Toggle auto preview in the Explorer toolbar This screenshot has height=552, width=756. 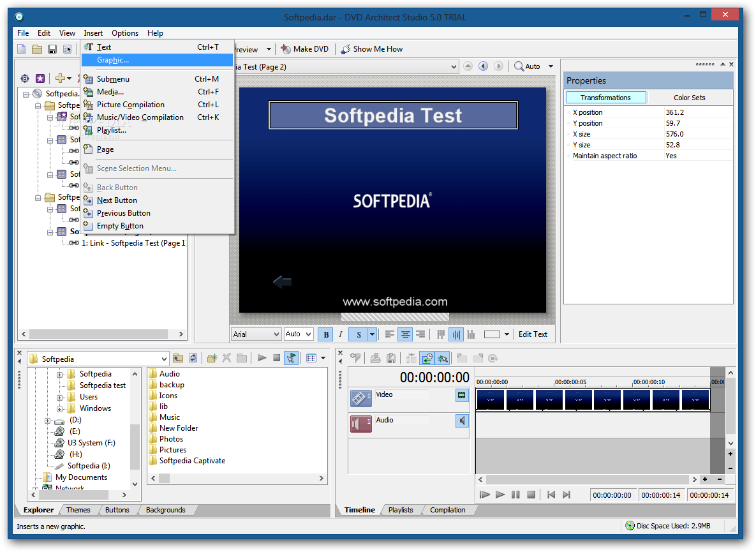pyautogui.click(x=291, y=358)
